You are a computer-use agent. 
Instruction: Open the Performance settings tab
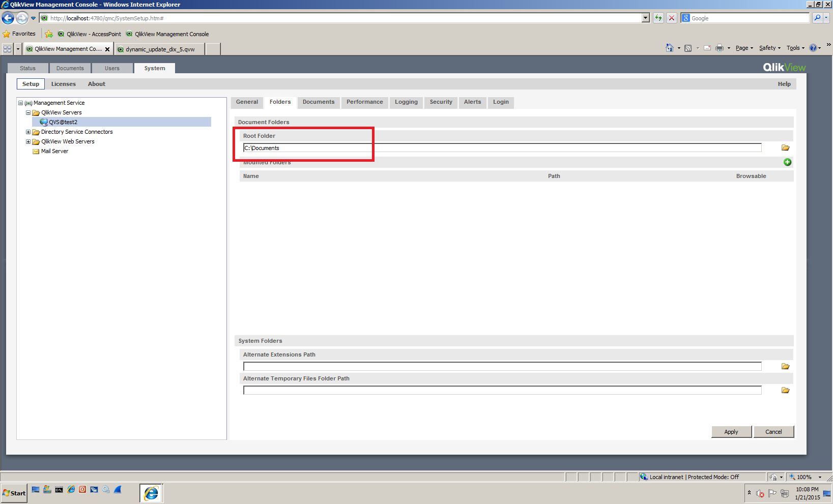pyautogui.click(x=365, y=102)
